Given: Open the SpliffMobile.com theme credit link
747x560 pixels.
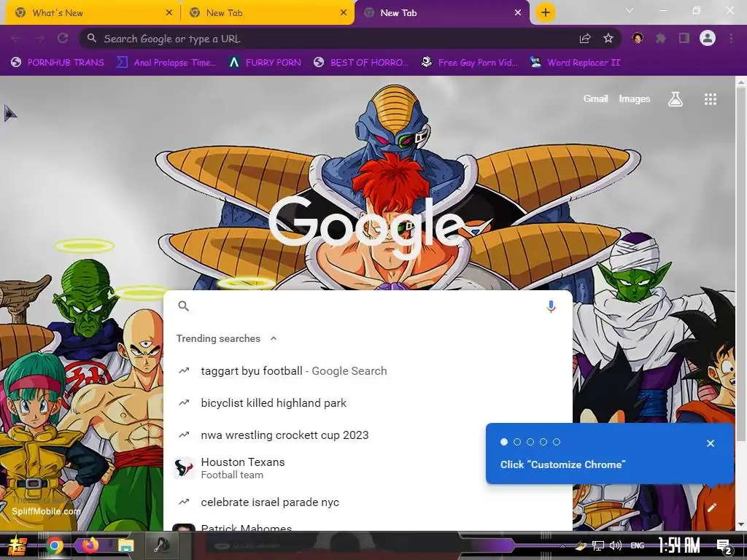Looking at the screenshot, I should pyautogui.click(x=46, y=511).
